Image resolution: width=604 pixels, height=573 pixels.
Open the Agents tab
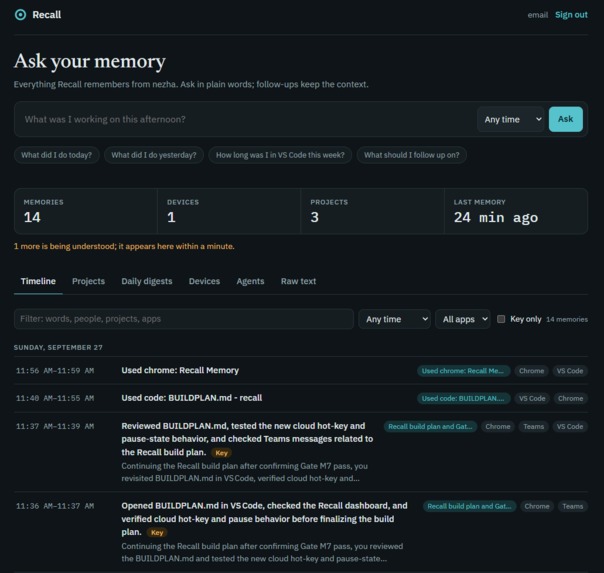click(250, 281)
